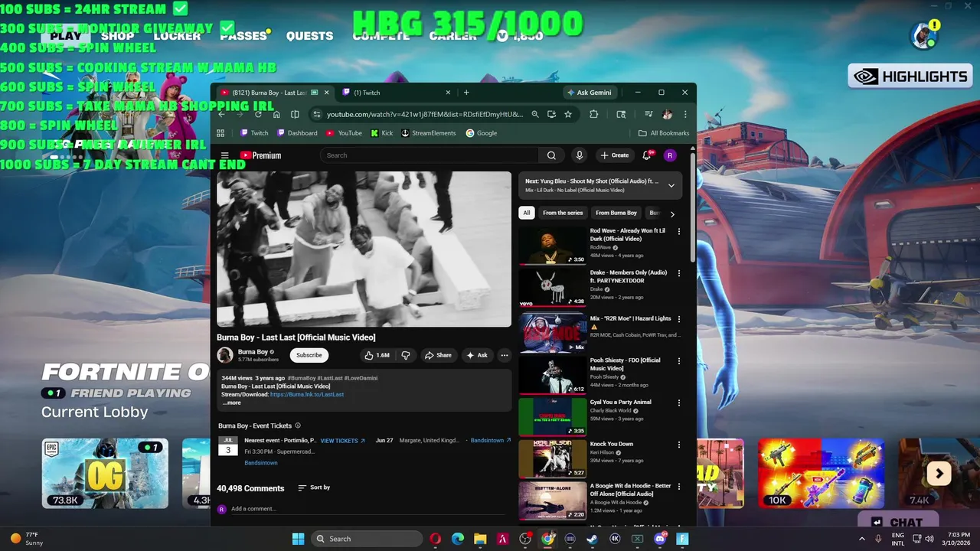This screenshot has width=980, height=551.
Task: Open Discord from the taskbar
Action: (660, 539)
